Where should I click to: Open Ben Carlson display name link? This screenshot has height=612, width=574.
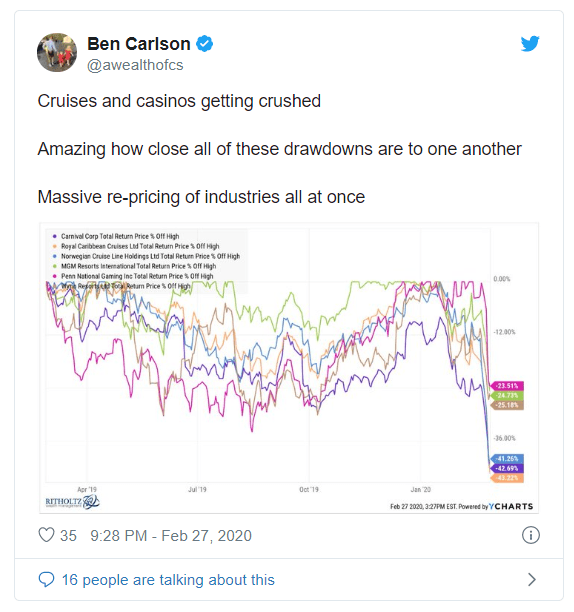[x=139, y=44]
